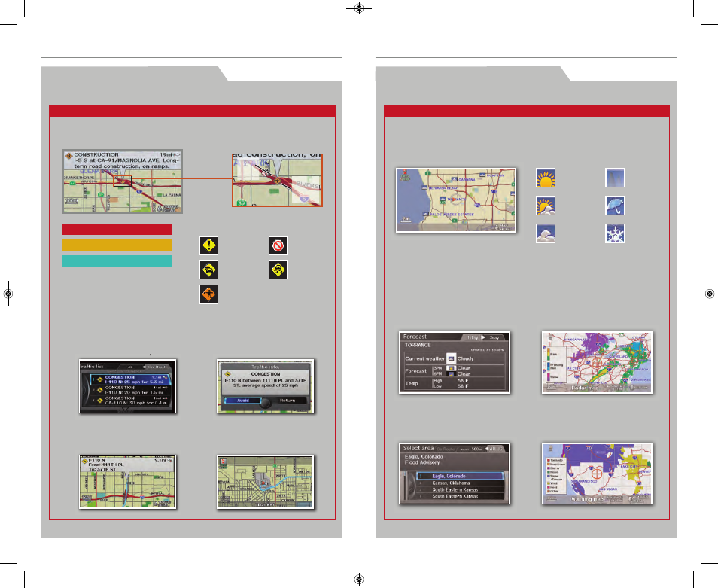Click the yellow congestion car icon
718x588 pixels.
pos(208,270)
